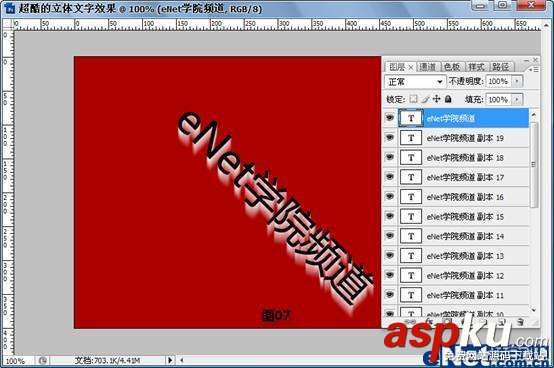This screenshot has height=368, width=554.
Task: Switch to the 路径 paths tab
Action: tap(501, 67)
